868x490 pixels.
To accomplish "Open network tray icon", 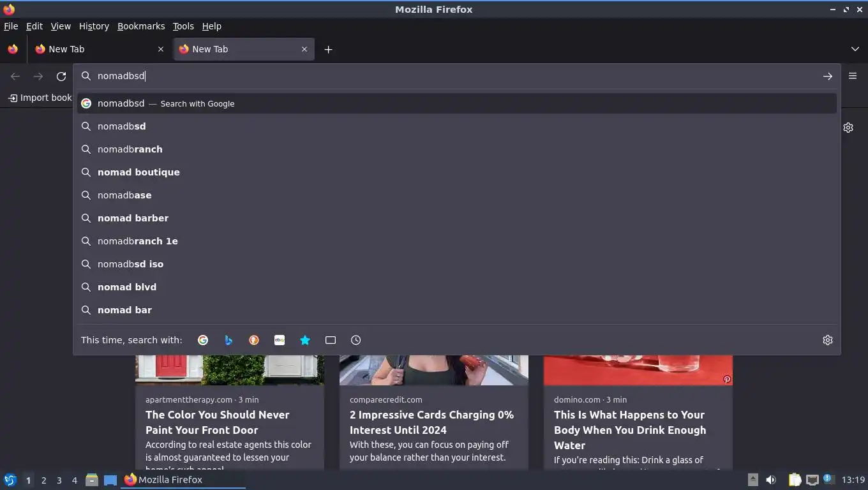I will click(x=812, y=480).
